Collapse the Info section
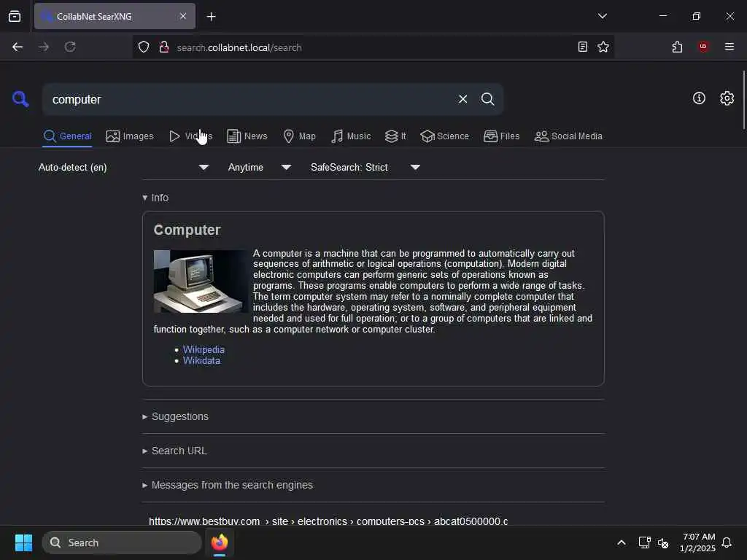The image size is (747, 560). click(x=155, y=198)
